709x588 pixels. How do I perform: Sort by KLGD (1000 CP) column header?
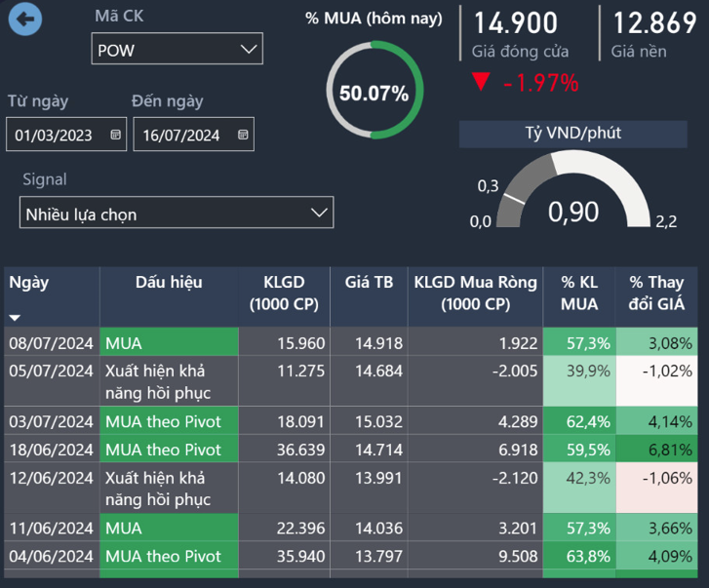tap(284, 293)
